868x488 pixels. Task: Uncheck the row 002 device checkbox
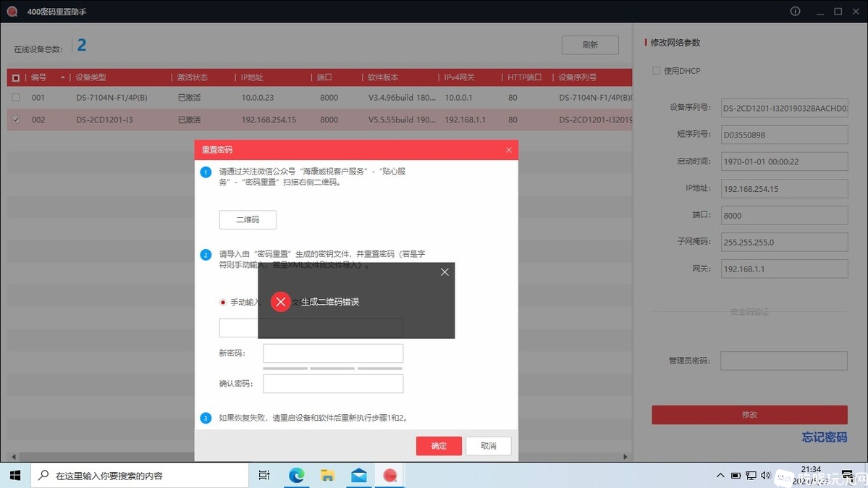coord(15,119)
